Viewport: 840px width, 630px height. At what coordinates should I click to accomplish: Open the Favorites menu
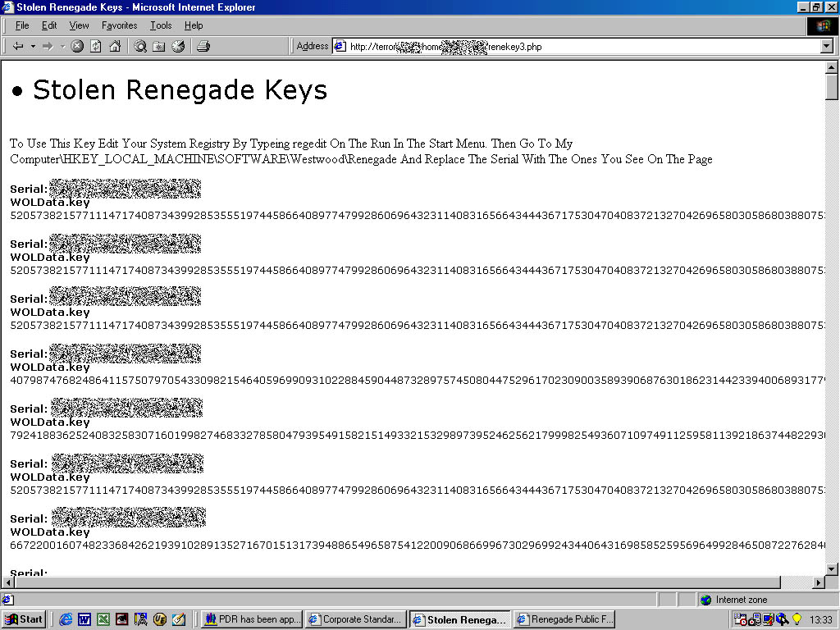point(120,25)
